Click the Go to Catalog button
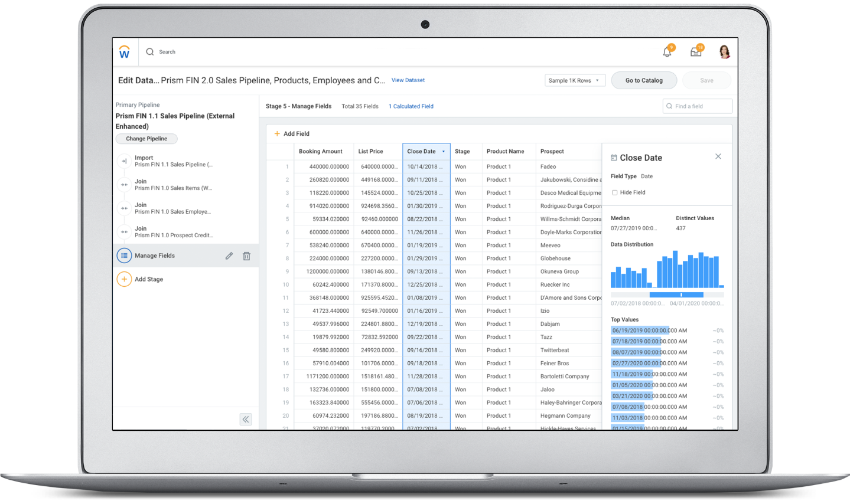Viewport: 850px width, 504px height. (x=644, y=80)
